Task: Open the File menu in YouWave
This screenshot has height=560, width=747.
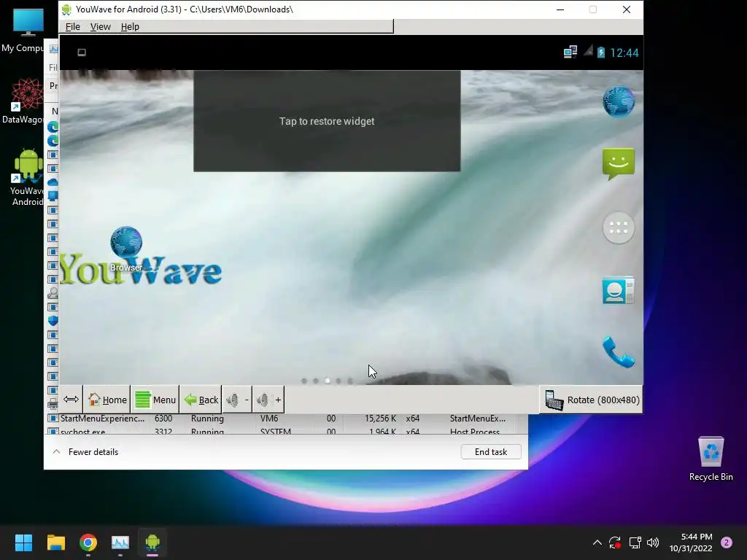Action: (x=72, y=27)
